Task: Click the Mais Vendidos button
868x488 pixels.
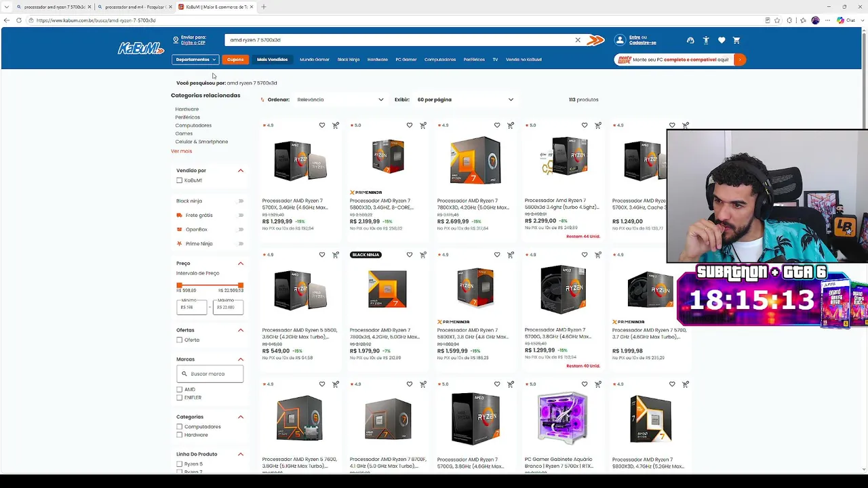Action: 272,60
